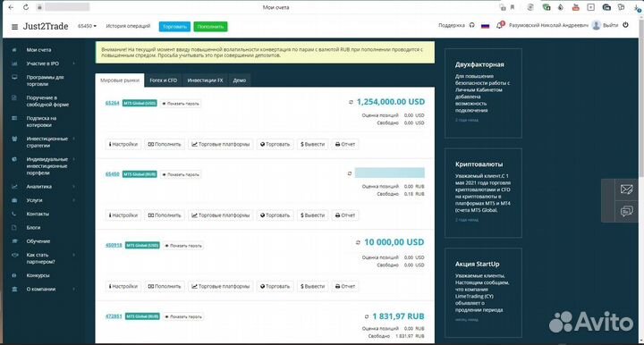
Task: Open Торговые платформы for account 65264
Action: [x=221, y=144]
